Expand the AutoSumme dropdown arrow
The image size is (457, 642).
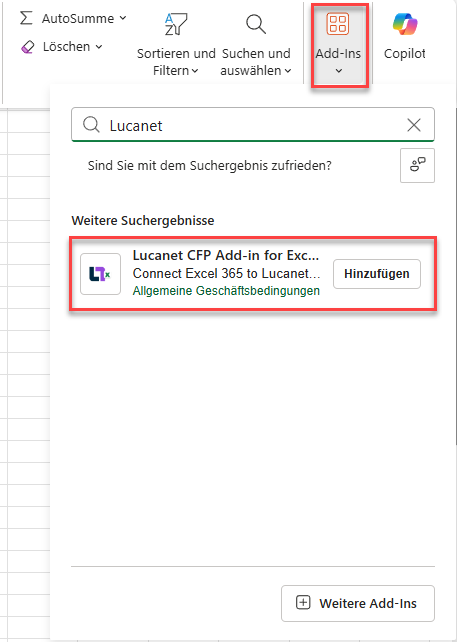[123, 18]
